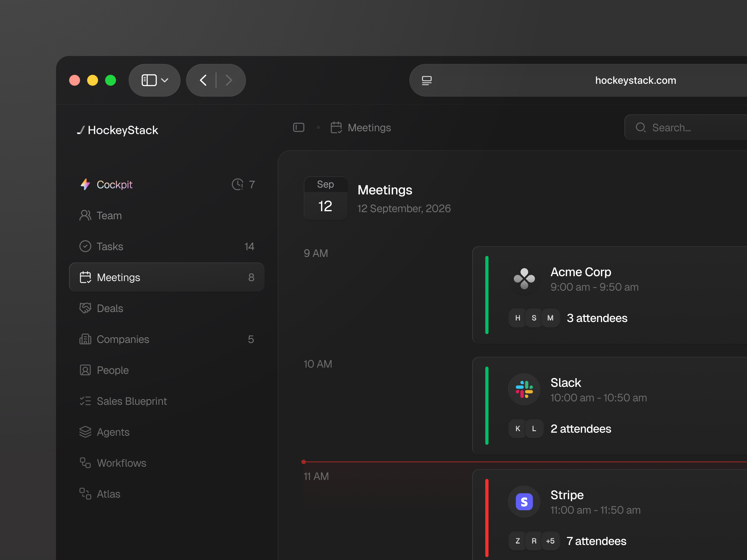This screenshot has height=560, width=747.
Task: Click the Team people icon
Action: coord(85,215)
